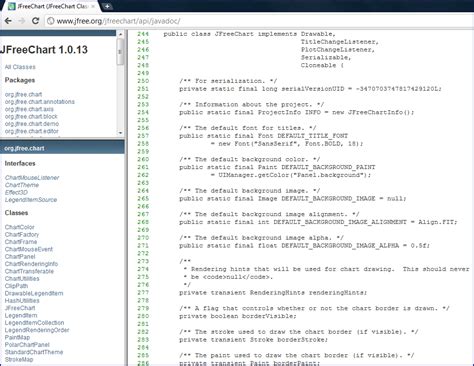Open the StandardChartTheme class
This screenshot has height=366, width=474.
pos(34,352)
